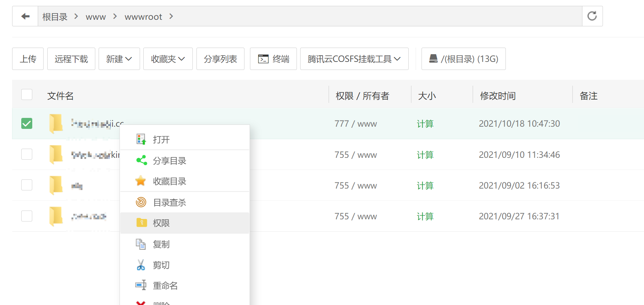
Task: Choose 收藏目录 from the context menu
Action: click(x=185, y=181)
